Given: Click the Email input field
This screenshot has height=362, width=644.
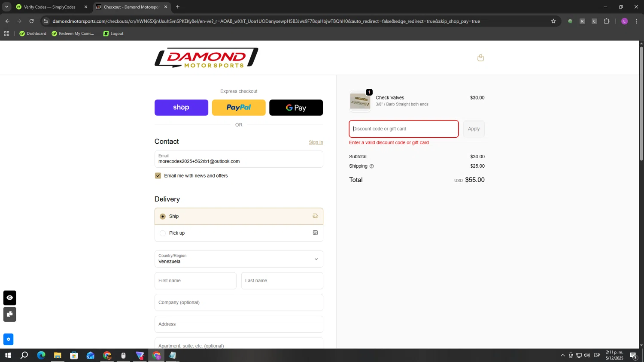Looking at the screenshot, I should 239,159.
